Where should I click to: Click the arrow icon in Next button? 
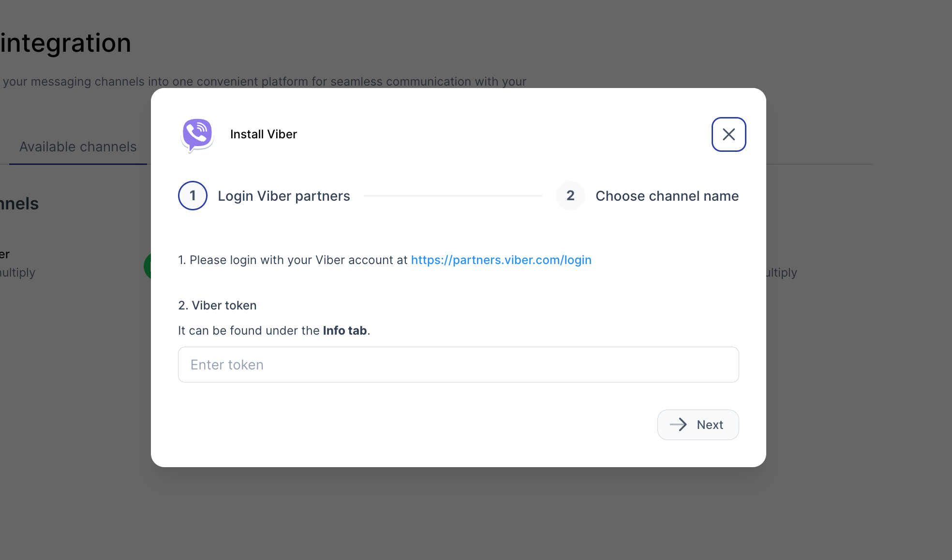(x=678, y=425)
